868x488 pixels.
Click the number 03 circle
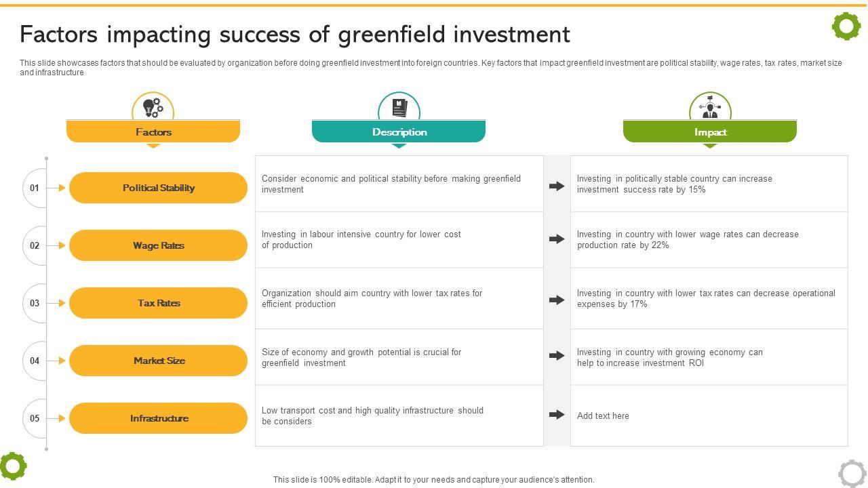click(35, 303)
